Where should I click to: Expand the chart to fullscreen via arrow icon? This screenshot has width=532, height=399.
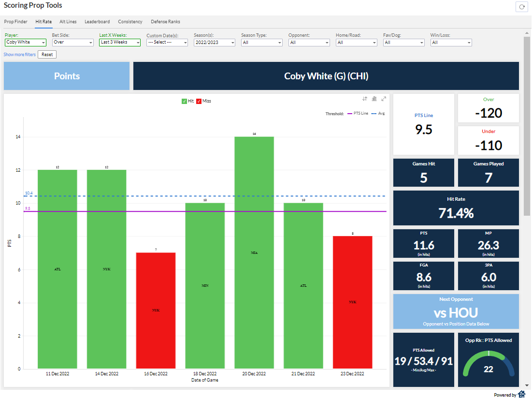(384, 98)
